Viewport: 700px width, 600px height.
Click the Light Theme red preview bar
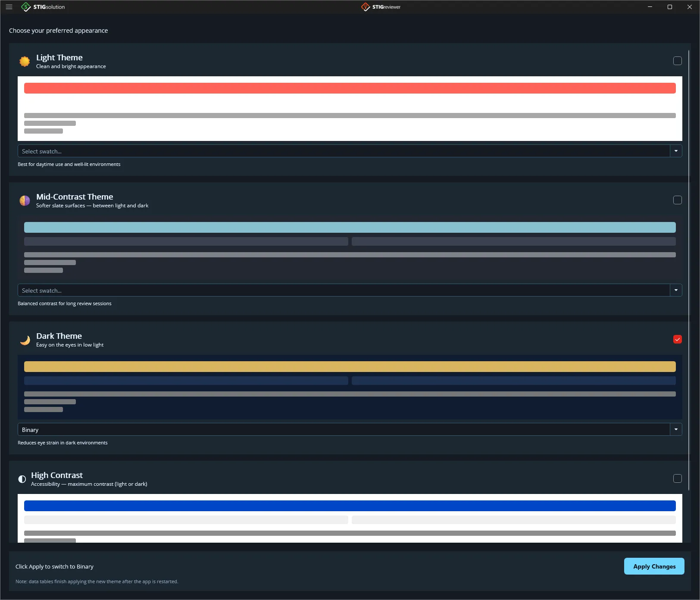point(350,88)
